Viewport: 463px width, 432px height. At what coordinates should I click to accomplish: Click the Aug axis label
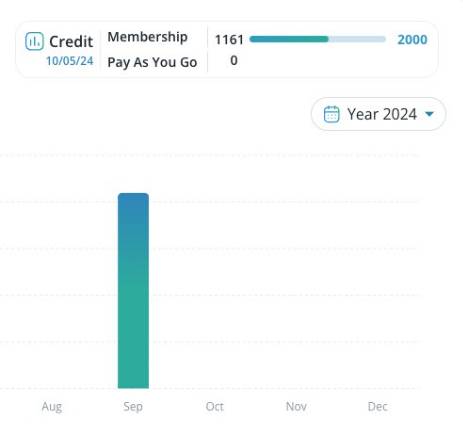click(x=52, y=407)
